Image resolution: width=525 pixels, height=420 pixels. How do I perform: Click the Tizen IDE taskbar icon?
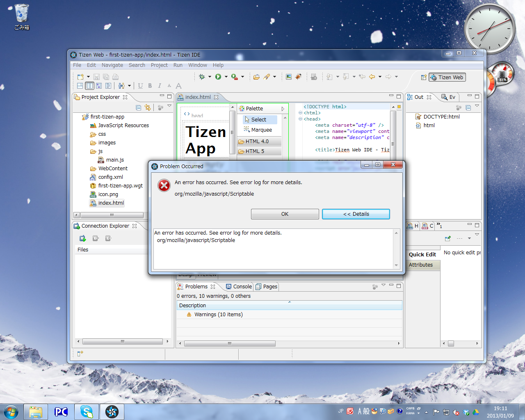112,412
